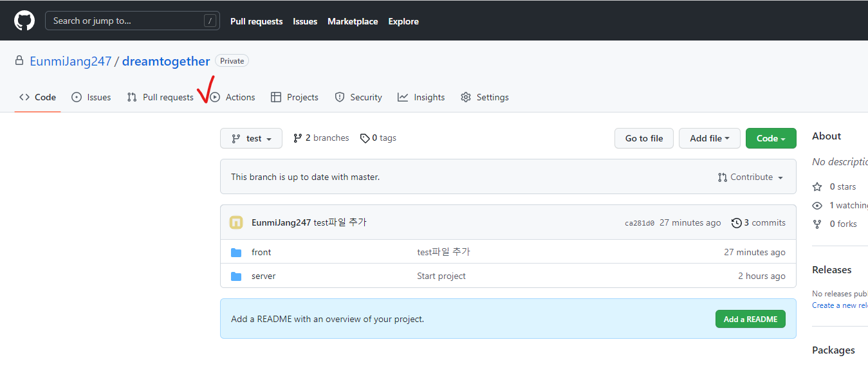Expand the Contribute dropdown
The height and width of the screenshot is (369, 868).
coord(751,177)
